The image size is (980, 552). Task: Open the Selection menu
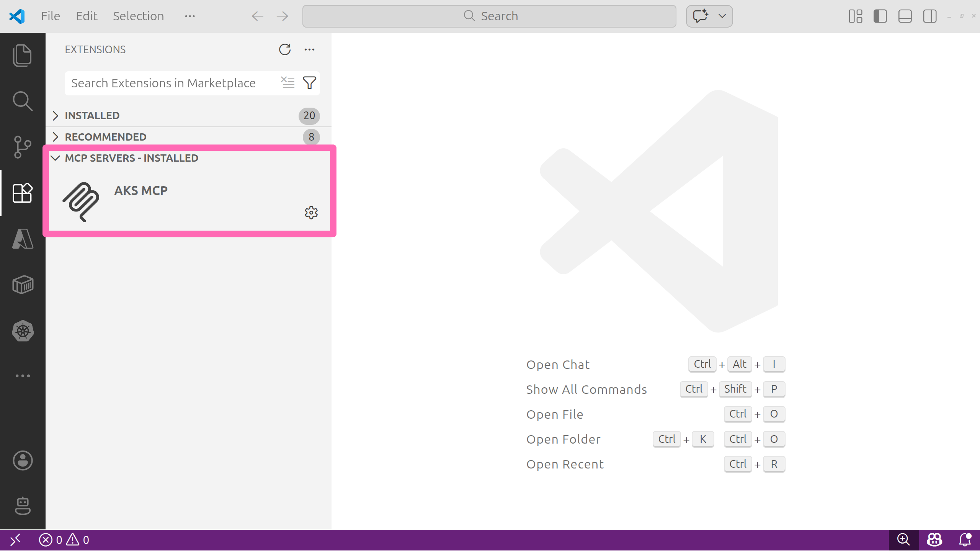138,16
